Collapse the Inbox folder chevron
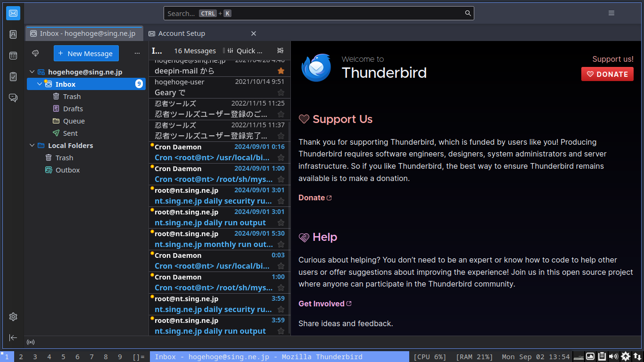The width and height of the screenshot is (644, 362). [40, 84]
